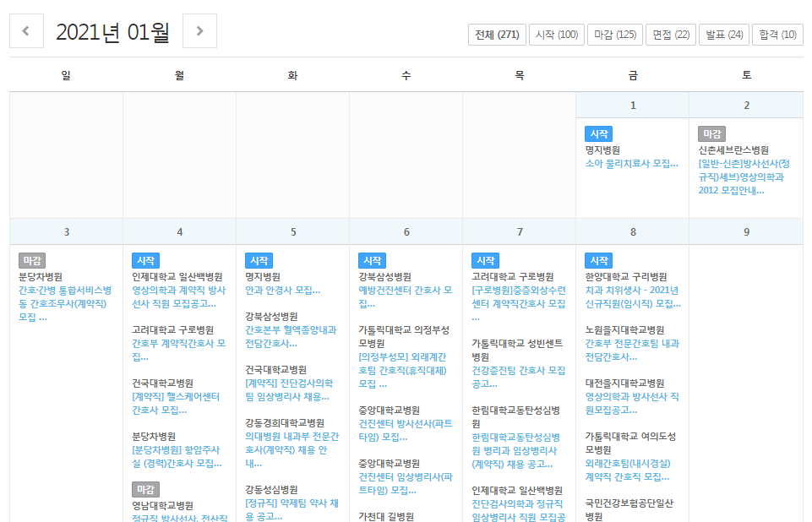
Task: Open 분당차병원 간호·간병 통합서비스병동 posting
Action: 65,304
